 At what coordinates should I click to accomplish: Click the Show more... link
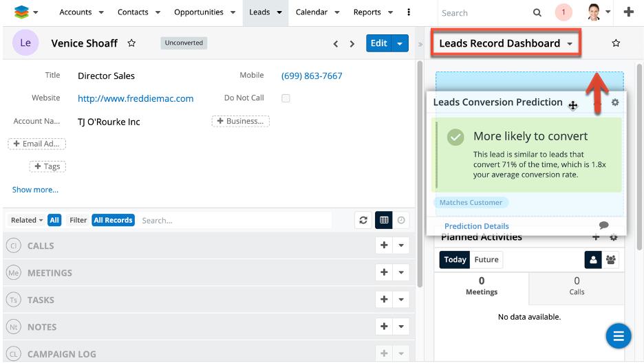(x=35, y=190)
